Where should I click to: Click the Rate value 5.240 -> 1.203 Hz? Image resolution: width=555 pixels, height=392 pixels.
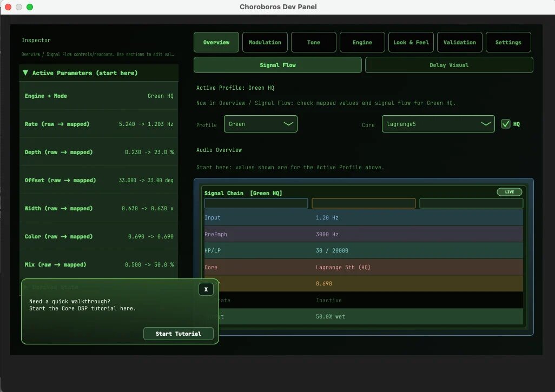(x=146, y=124)
